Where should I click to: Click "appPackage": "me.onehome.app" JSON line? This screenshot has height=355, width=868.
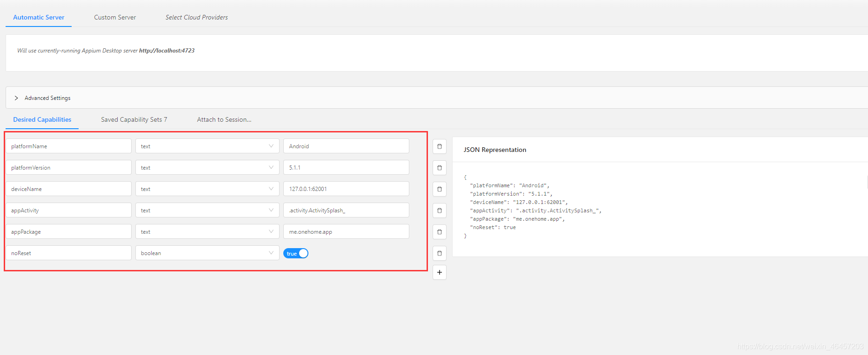[517, 219]
